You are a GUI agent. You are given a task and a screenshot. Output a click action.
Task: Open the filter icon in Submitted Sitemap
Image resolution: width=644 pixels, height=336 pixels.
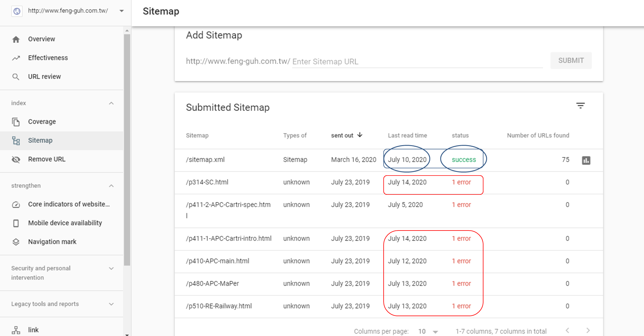click(580, 106)
